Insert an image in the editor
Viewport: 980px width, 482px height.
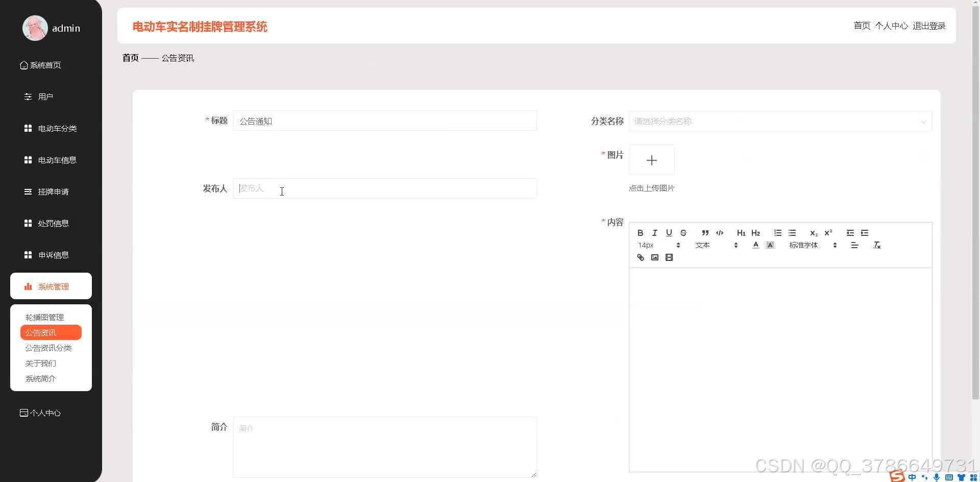[x=654, y=257]
